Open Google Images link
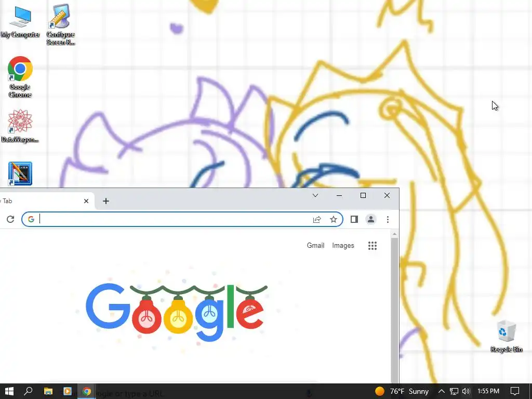This screenshot has width=532, height=399. click(x=343, y=245)
